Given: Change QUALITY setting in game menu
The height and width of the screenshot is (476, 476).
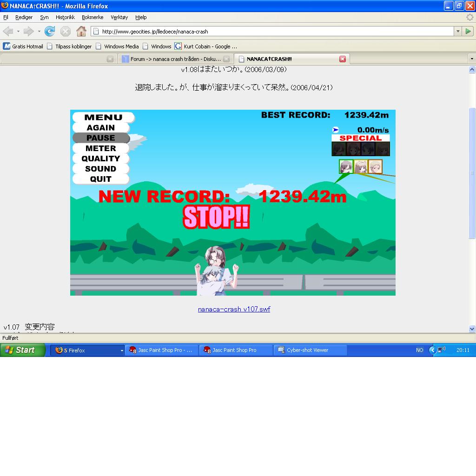Looking at the screenshot, I should click(x=101, y=159).
